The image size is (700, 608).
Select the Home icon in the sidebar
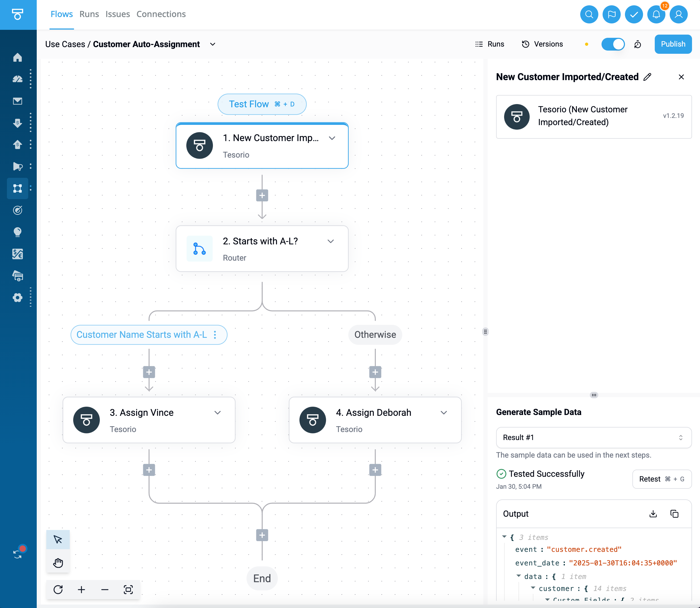click(18, 58)
